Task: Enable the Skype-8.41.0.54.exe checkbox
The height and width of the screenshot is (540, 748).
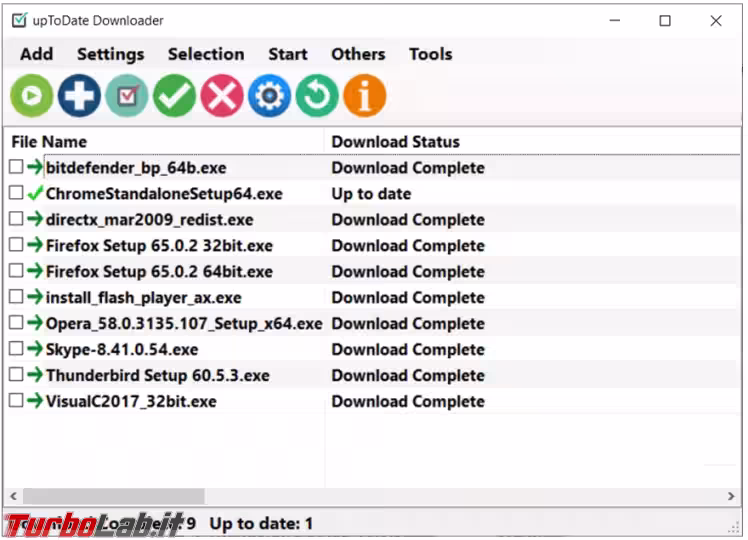Action: coord(16,349)
